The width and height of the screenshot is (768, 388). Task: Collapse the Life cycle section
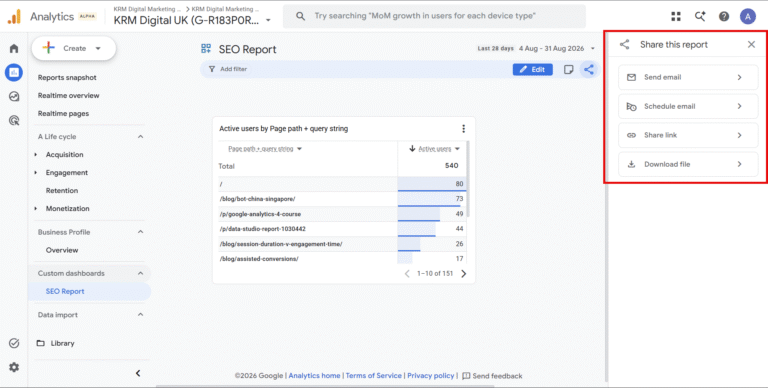pyautogui.click(x=140, y=137)
